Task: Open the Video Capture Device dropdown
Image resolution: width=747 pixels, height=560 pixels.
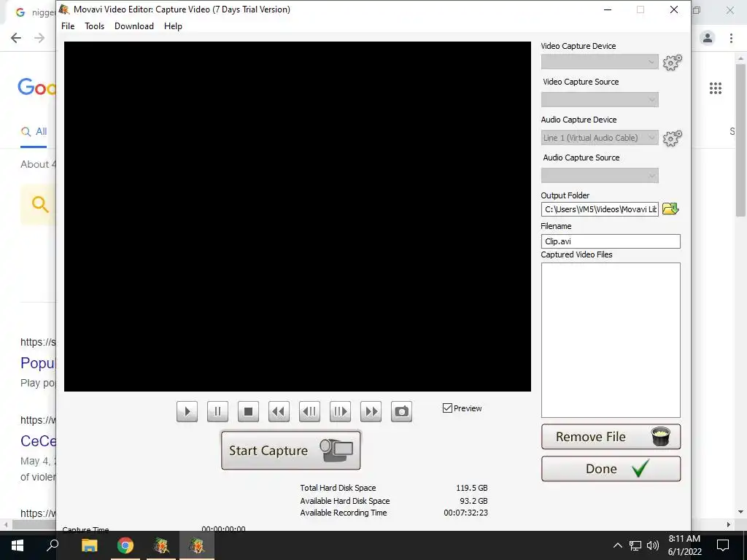Action: pyautogui.click(x=600, y=62)
